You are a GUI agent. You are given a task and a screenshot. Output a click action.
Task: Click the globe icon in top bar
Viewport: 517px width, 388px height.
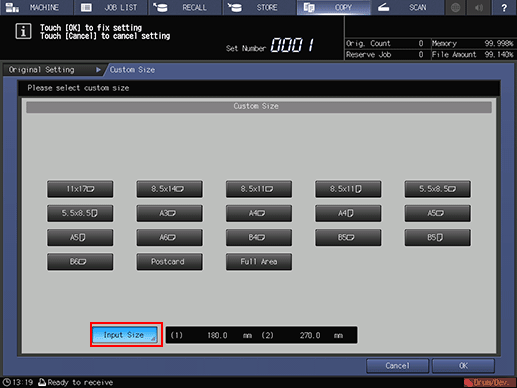click(456, 7)
